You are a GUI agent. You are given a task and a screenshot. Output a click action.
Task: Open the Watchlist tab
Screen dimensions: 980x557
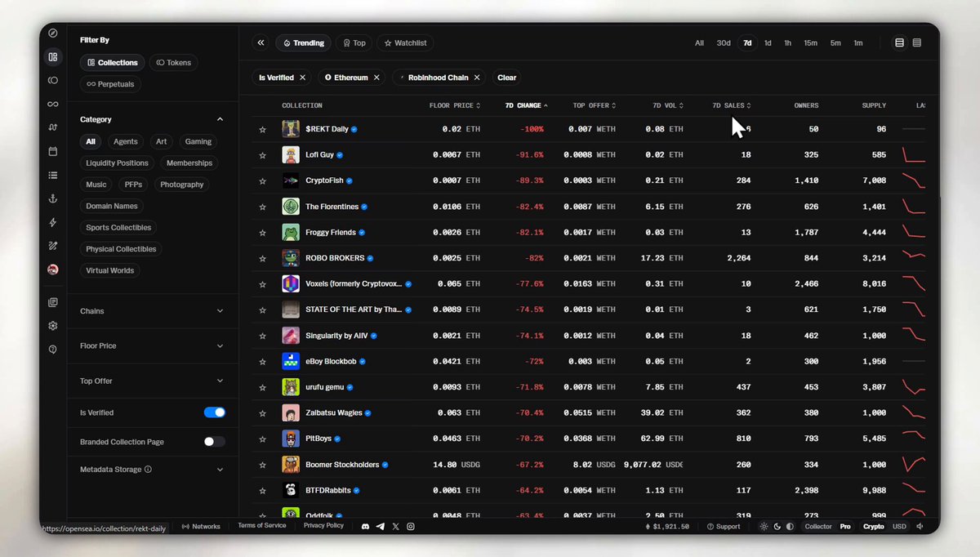click(x=406, y=42)
